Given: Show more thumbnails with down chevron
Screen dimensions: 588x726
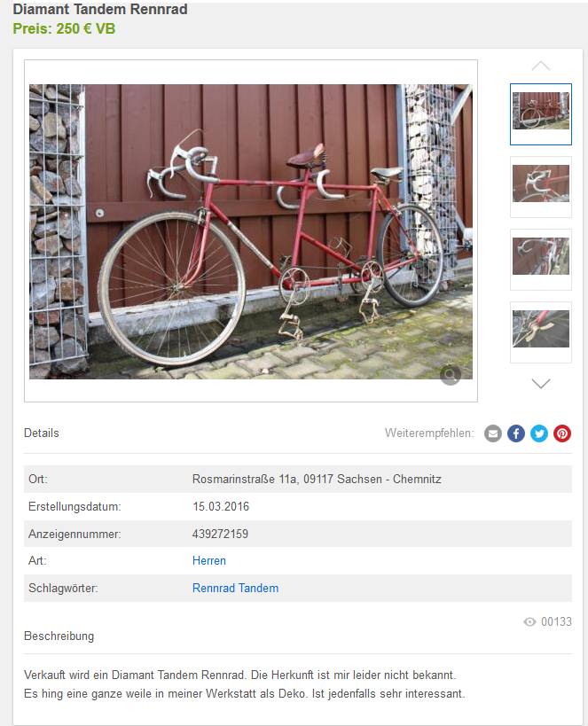Looking at the screenshot, I should [541, 383].
